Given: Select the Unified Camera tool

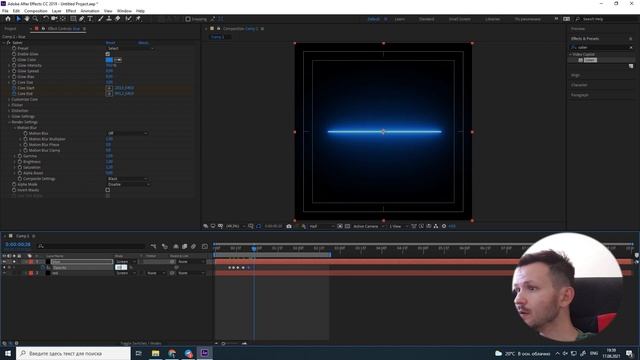Looking at the screenshot, I should pyautogui.click(x=54, y=19).
